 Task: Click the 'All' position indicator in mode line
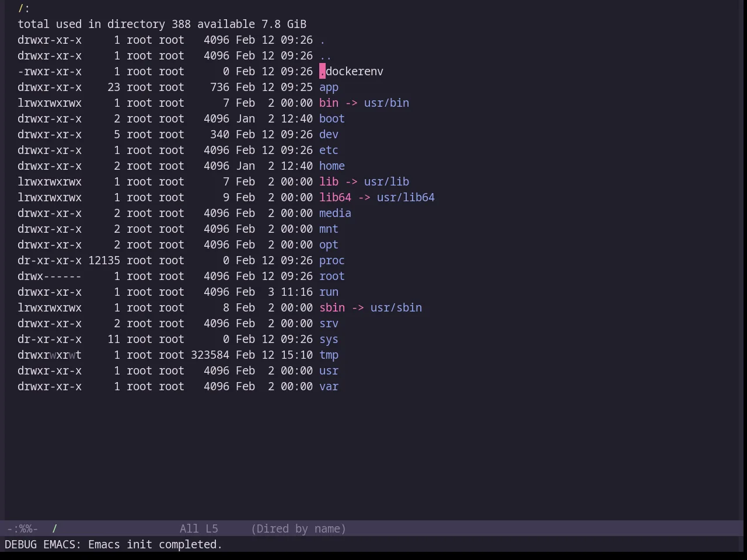coord(189,528)
